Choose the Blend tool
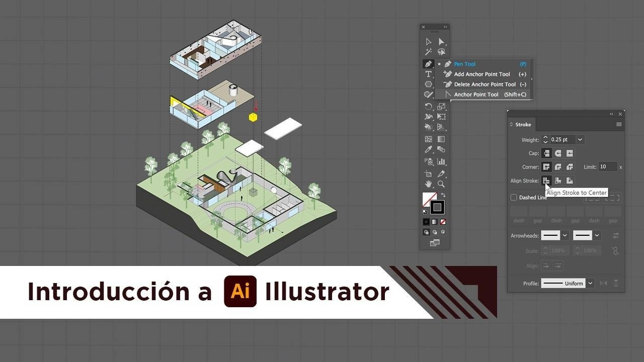 pyautogui.click(x=441, y=149)
